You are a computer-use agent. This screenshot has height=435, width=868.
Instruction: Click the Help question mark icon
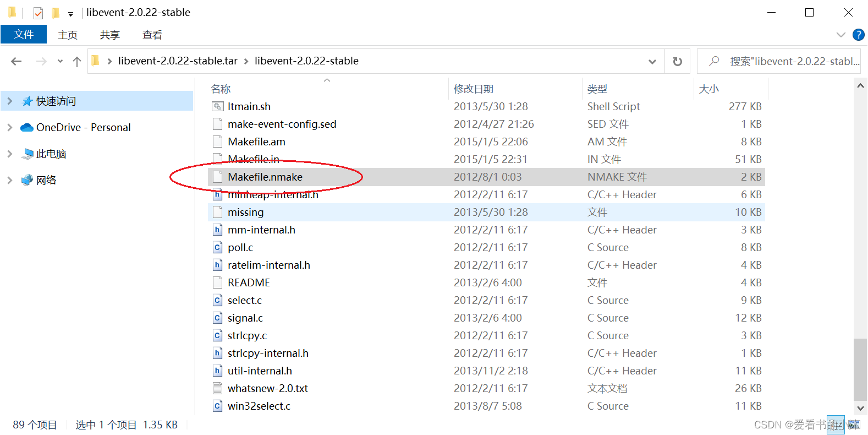click(x=858, y=35)
